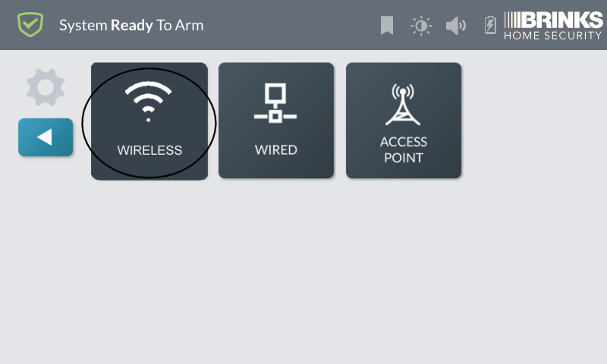Click the HOME SECURITY text under Brinks
The width and height of the screenshot is (607, 364).
click(x=553, y=36)
